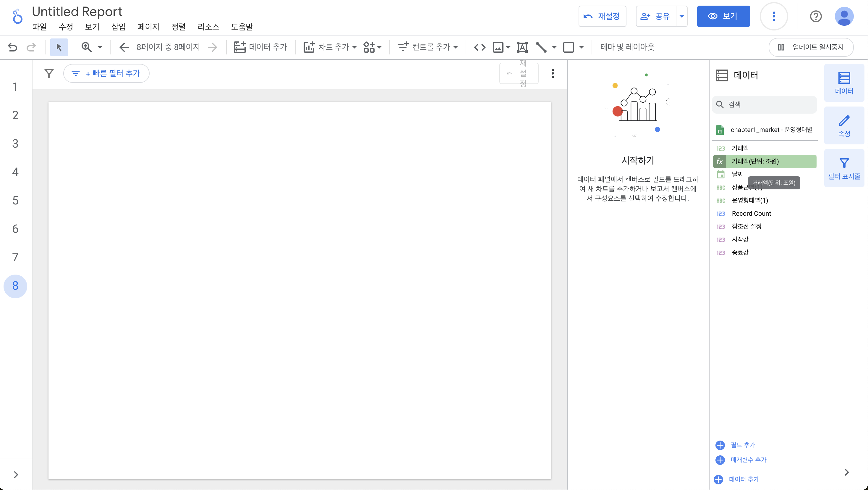Image resolution: width=868 pixels, height=490 pixels.
Task: Click the embed URL code icon
Action: 480,47
